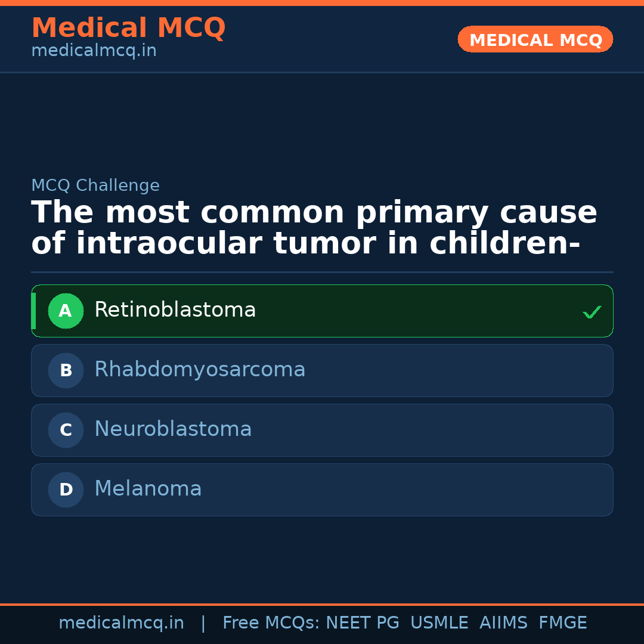Click the orange MEDICAL MCQ badge

click(x=535, y=40)
